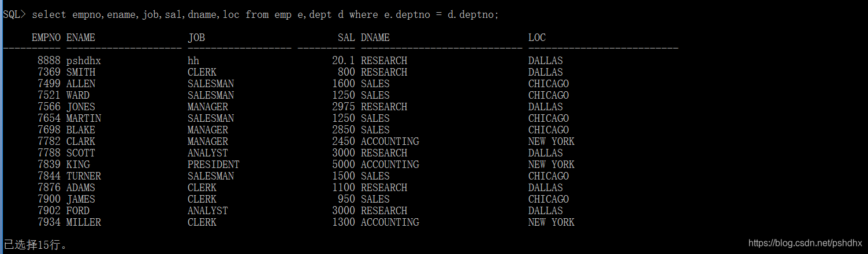This screenshot has height=254, width=868.
Task: Click the ENAME column header
Action: point(81,38)
